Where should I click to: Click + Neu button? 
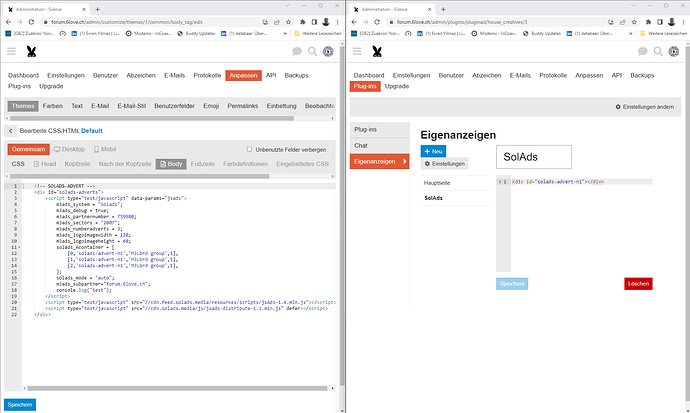pos(433,151)
